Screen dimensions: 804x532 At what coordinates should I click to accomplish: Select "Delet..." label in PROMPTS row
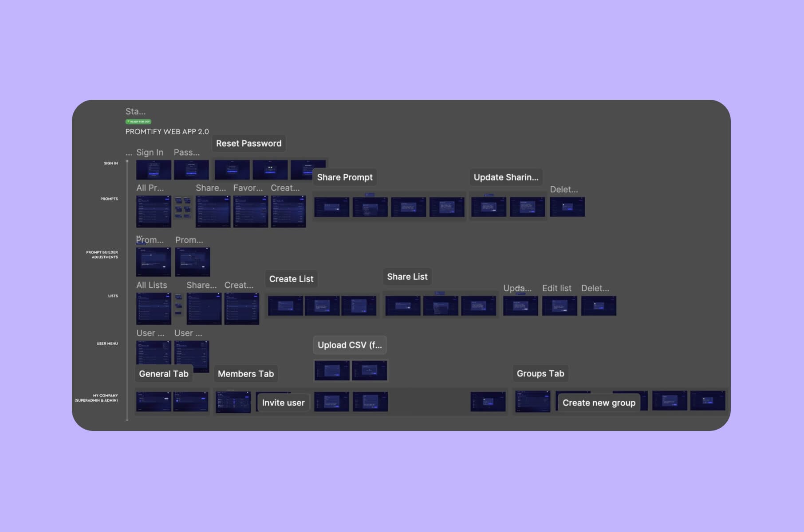(564, 189)
